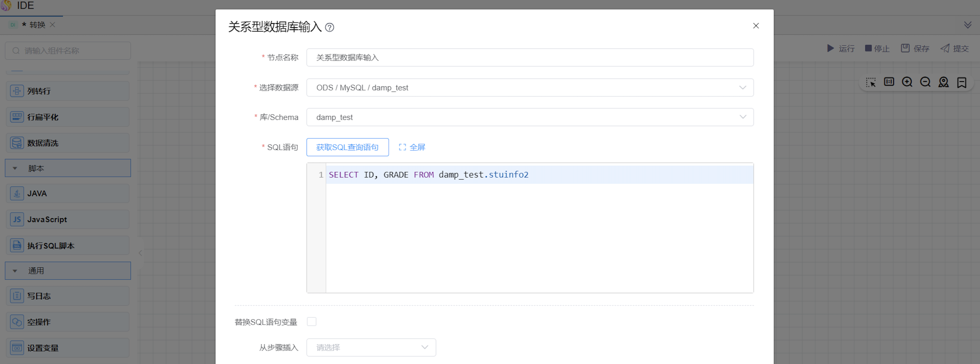Screen dimensions: 980x364
Task: Open the 选择数据源 dropdown
Action: tap(529, 87)
